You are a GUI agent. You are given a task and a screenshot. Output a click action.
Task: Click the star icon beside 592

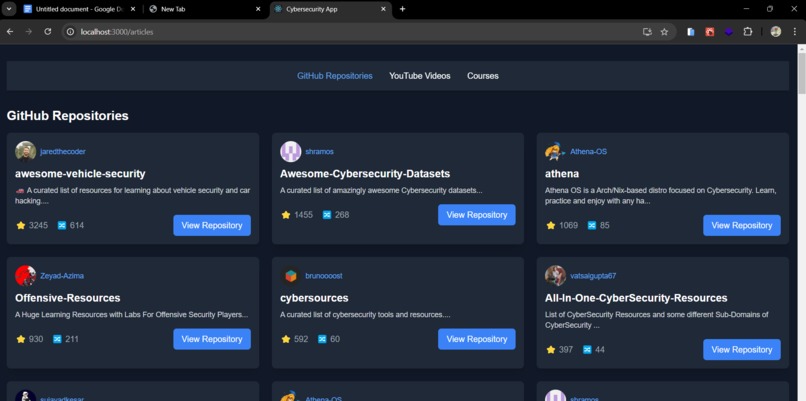coord(286,339)
